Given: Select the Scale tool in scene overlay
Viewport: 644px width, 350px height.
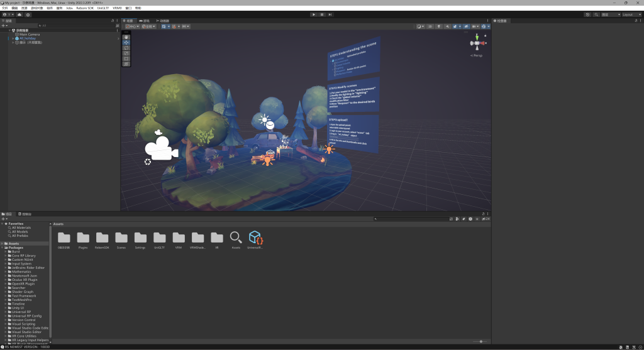Looking at the screenshot, I should (126, 53).
